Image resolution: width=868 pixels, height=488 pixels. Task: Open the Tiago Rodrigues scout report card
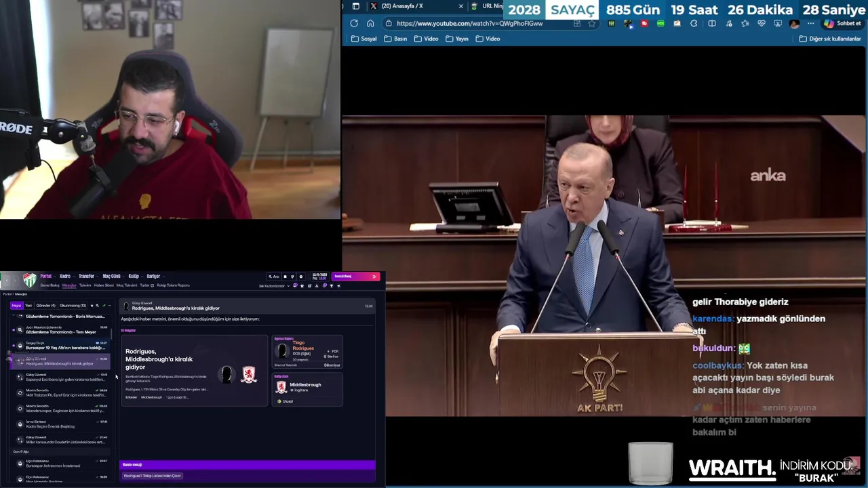tap(307, 352)
